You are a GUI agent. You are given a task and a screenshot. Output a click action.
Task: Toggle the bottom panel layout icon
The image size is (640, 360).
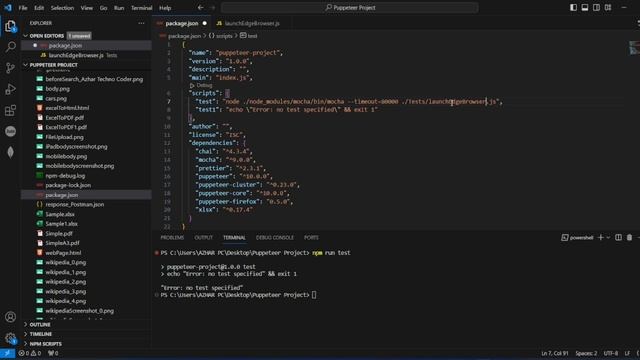(x=585, y=7)
